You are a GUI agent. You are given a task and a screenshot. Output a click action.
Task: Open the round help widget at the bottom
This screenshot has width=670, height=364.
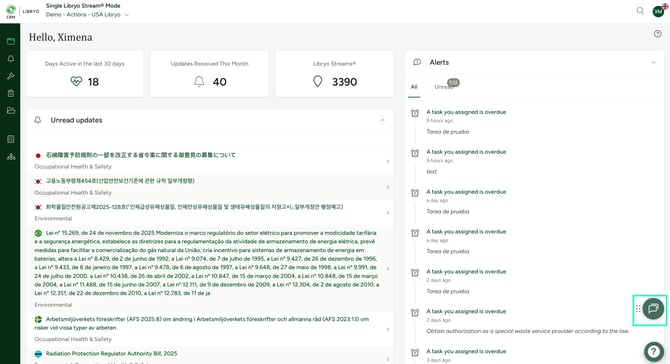click(x=653, y=352)
